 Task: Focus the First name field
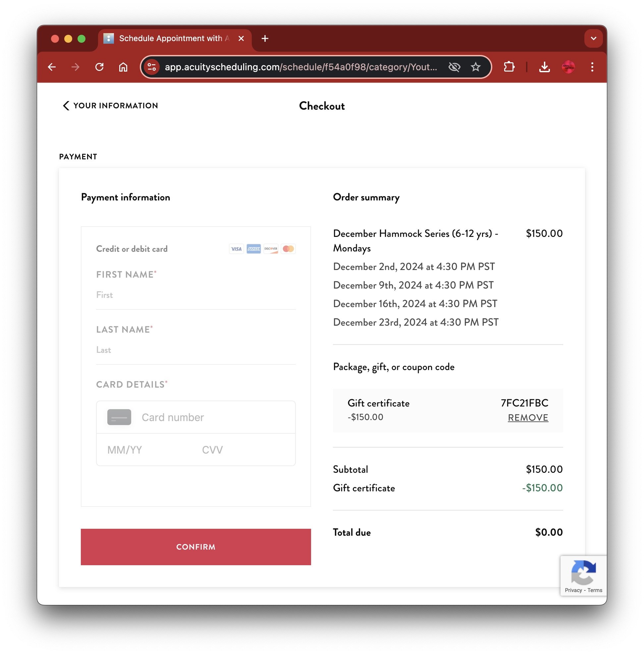[196, 295]
